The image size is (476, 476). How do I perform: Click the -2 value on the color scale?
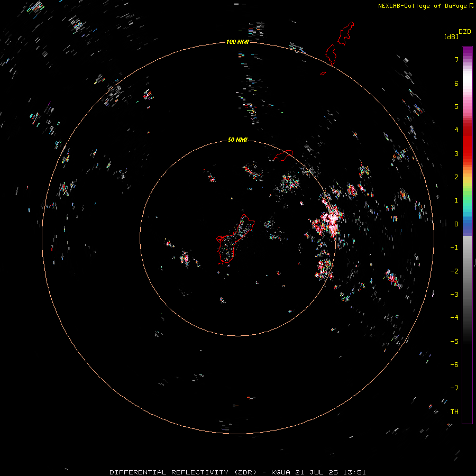454,271
